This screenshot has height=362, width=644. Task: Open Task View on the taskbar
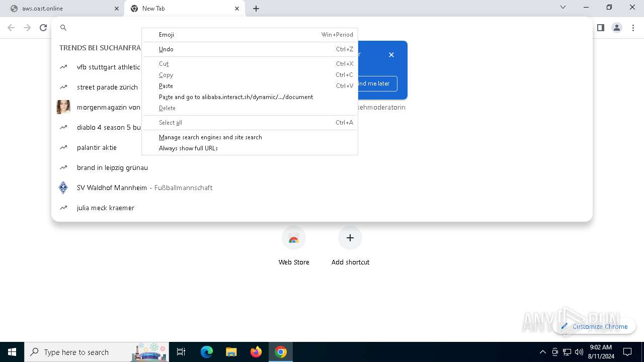point(181,352)
